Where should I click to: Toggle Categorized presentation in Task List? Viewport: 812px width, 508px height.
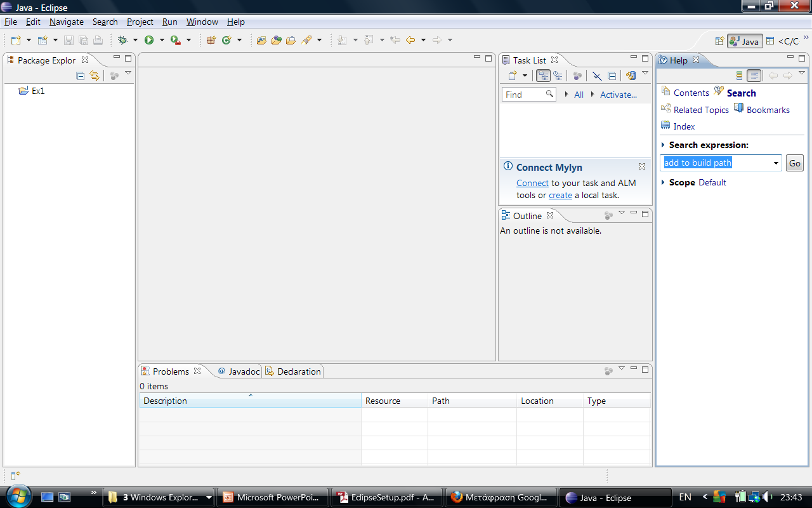tap(544, 76)
